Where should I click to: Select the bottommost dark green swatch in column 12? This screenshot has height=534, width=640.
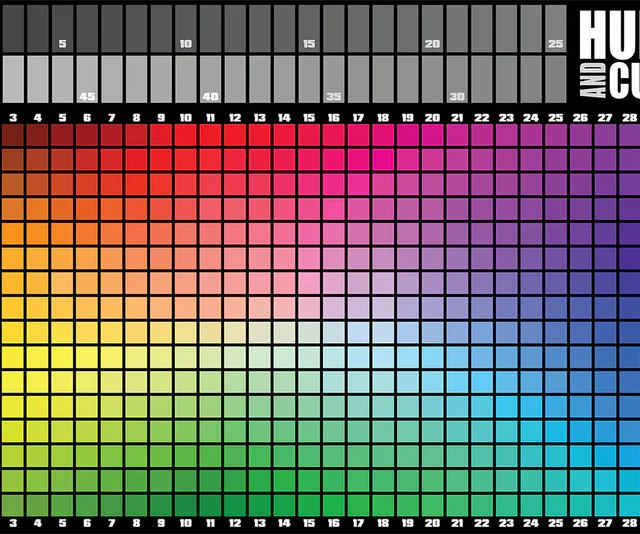click(x=235, y=506)
